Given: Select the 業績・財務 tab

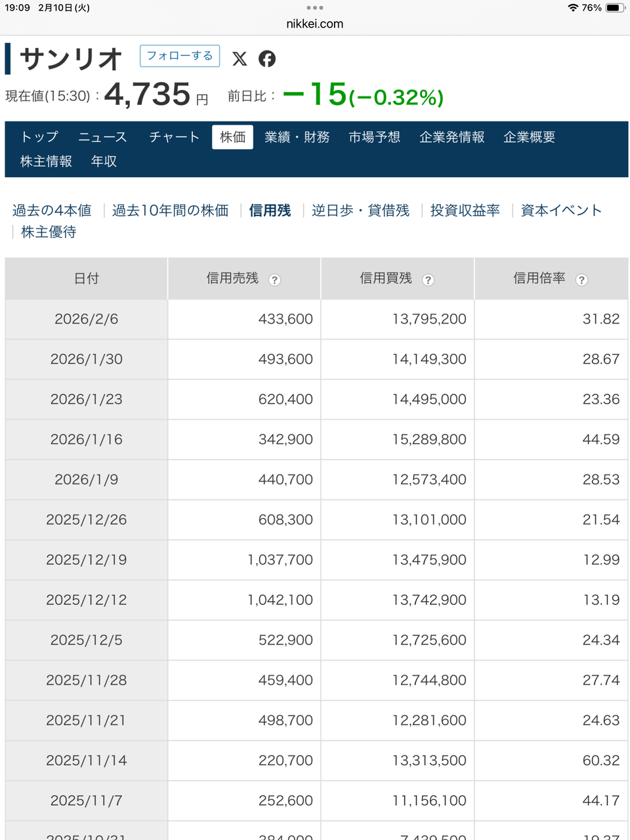Looking at the screenshot, I should point(297,137).
